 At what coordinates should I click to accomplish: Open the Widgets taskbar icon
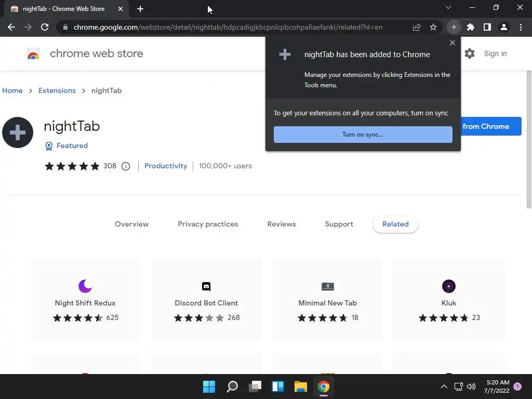[x=278, y=387]
